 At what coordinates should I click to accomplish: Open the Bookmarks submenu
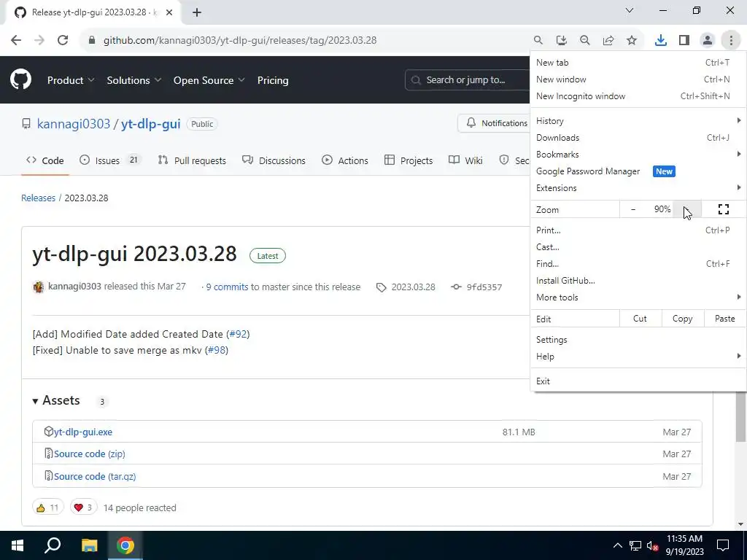click(x=637, y=155)
